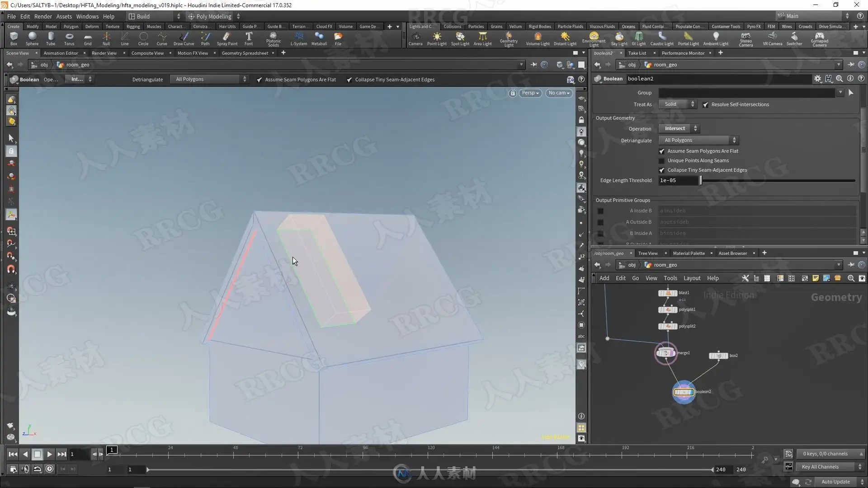Click the Font shelf tool
Screen dimensions: 868x488
(x=249, y=38)
